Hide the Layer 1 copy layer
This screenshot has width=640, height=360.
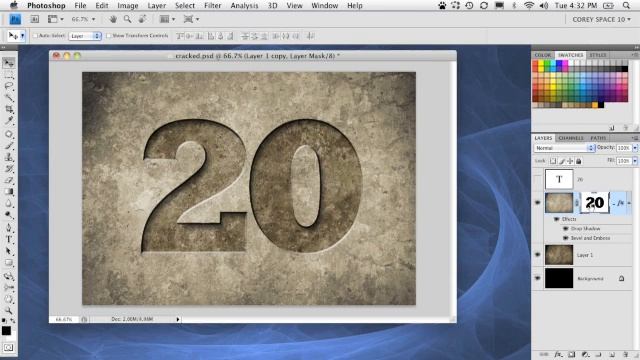click(x=538, y=202)
